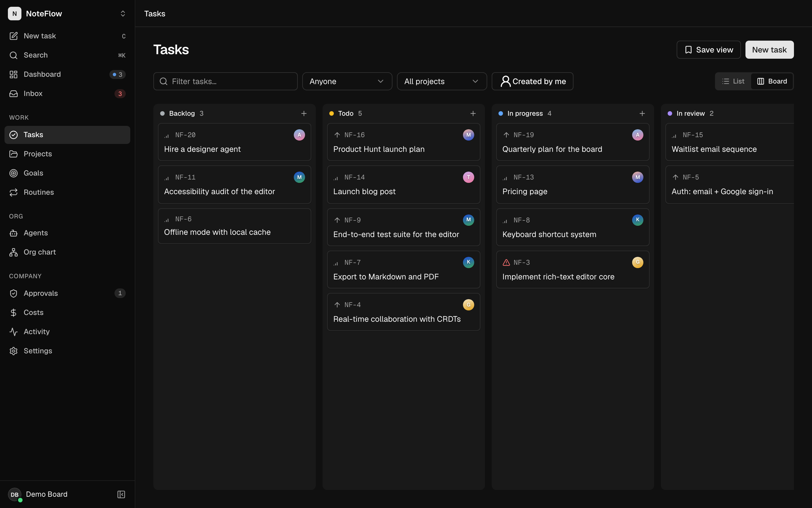This screenshot has width=812, height=508.
Task: Click the New task button at top right
Action: point(769,50)
